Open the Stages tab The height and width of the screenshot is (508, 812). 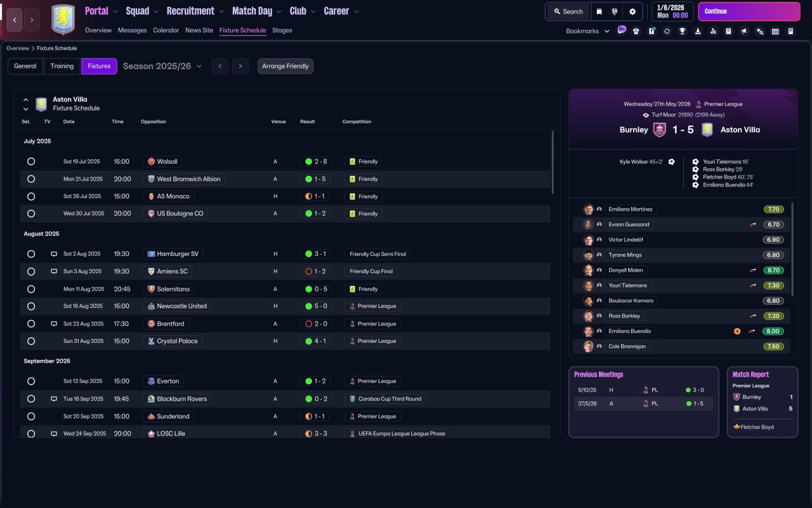[282, 30]
